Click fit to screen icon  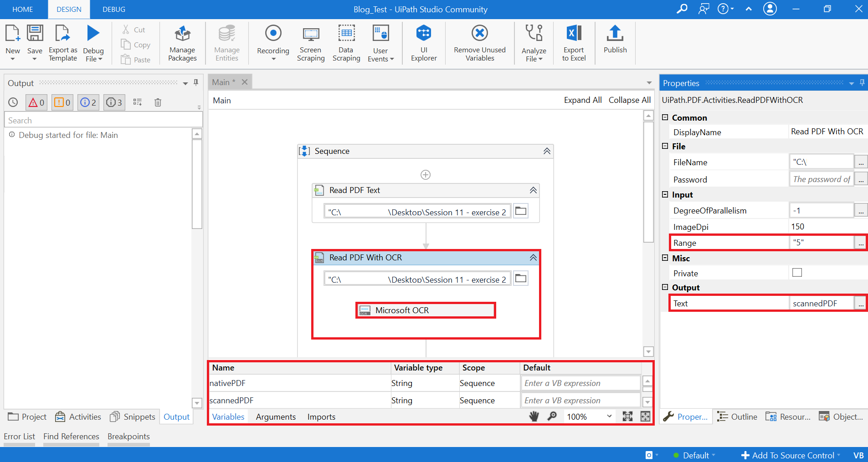627,416
